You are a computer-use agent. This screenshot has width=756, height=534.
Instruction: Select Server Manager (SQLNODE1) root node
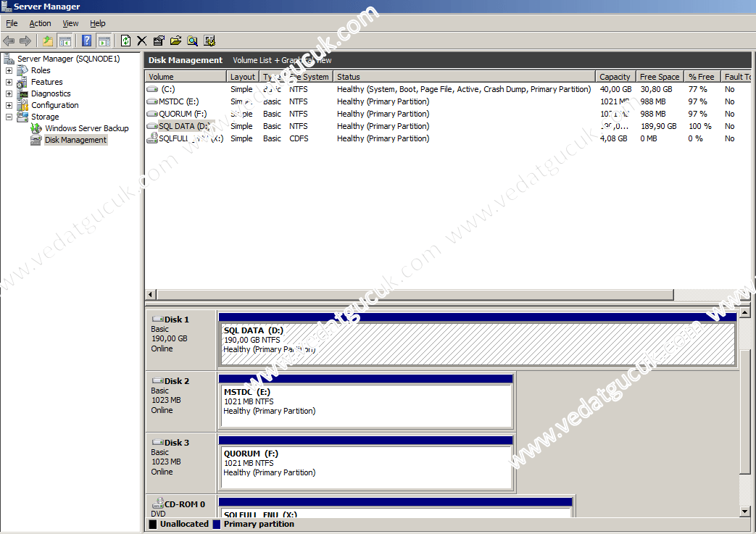pos(68,59)
